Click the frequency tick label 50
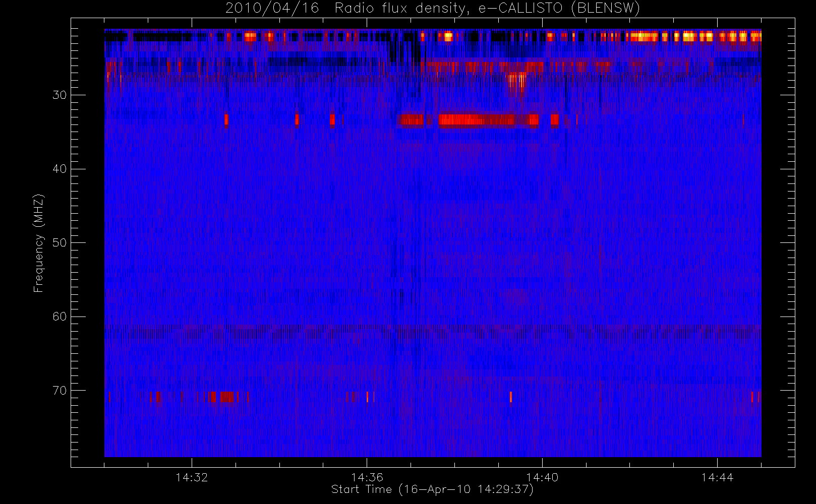The image size is (816, 504). 60,242
